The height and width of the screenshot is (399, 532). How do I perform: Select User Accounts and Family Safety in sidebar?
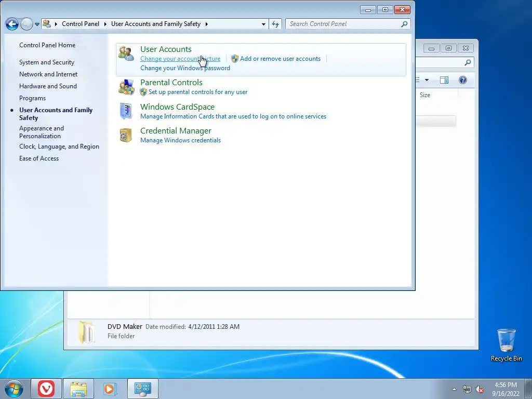coord(56,114)
